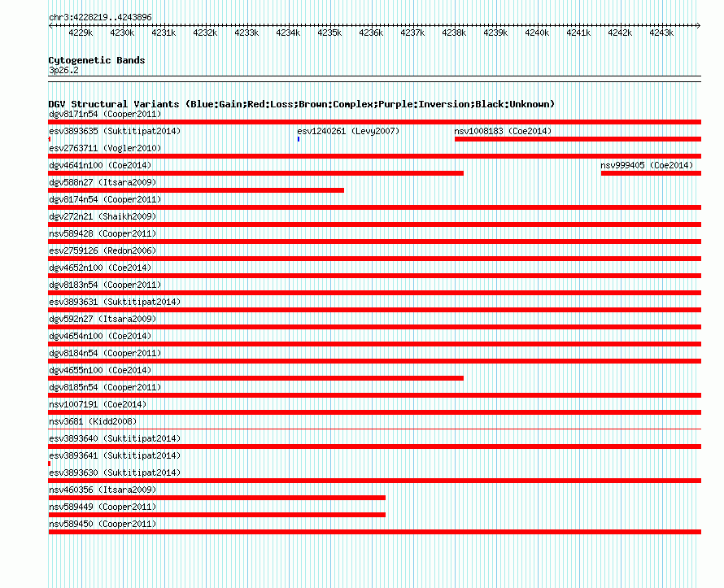
Task: Select dgv8184n54 (Cooper2011) label
Action: pyautogui.click(x=105, y=353)
